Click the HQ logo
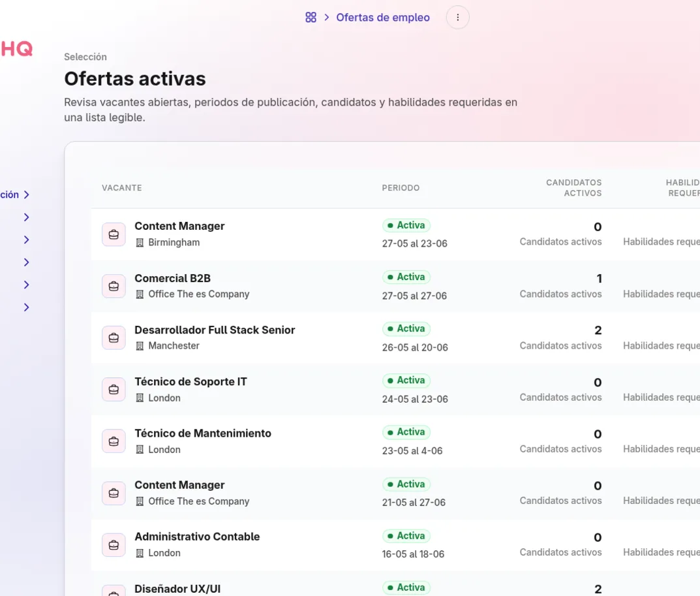This screenshot has height=596, width=700. point(16,49)
